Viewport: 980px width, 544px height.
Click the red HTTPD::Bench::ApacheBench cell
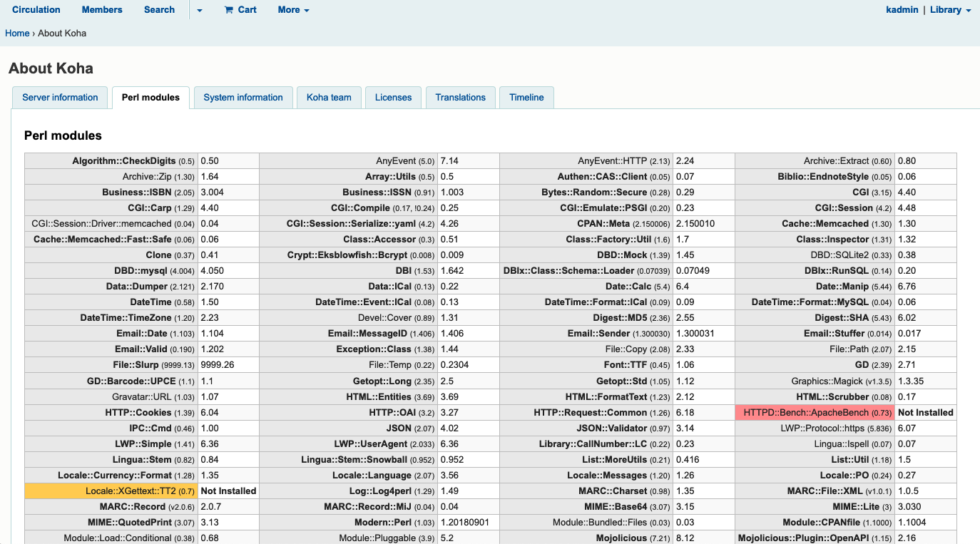(x=815, y=413)
